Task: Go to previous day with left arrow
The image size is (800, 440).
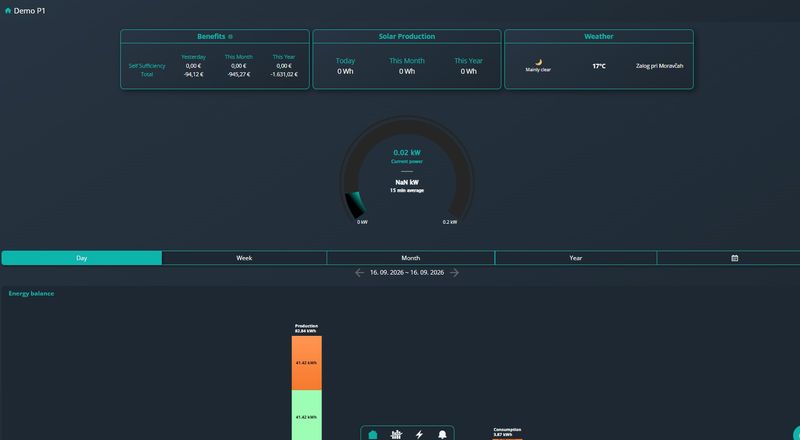Action: pos(359,273)
